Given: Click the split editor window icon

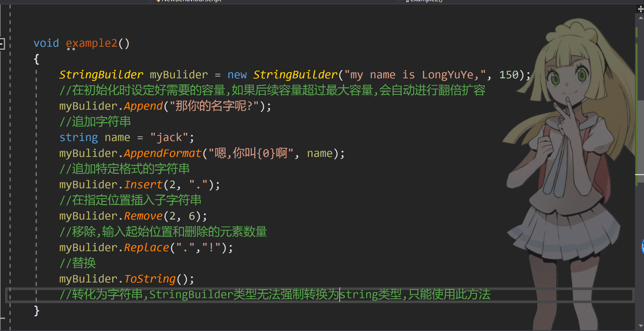Looking at the screenshot, I should pos(640,10).
